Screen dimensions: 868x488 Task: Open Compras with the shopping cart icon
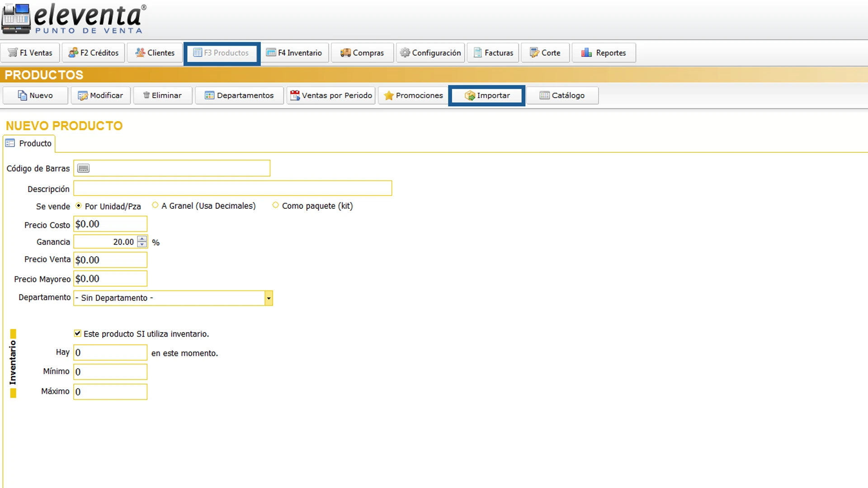point(345,52)
